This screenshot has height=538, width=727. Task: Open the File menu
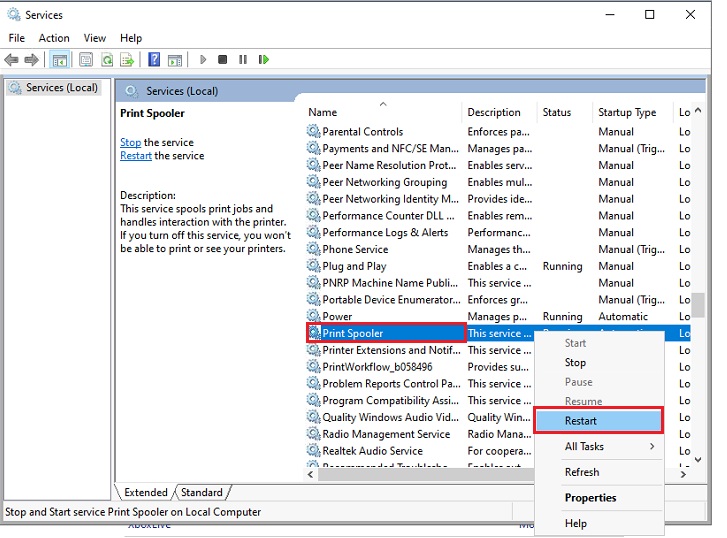coord(17,38)
